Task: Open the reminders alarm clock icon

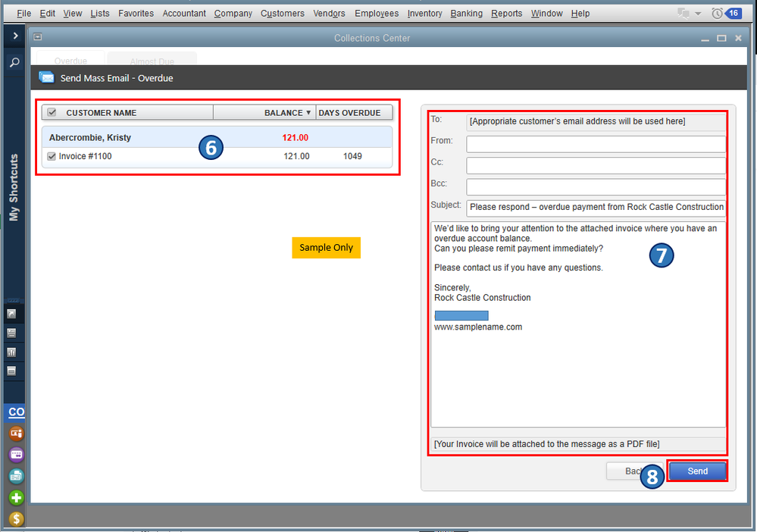Action: 717,14
